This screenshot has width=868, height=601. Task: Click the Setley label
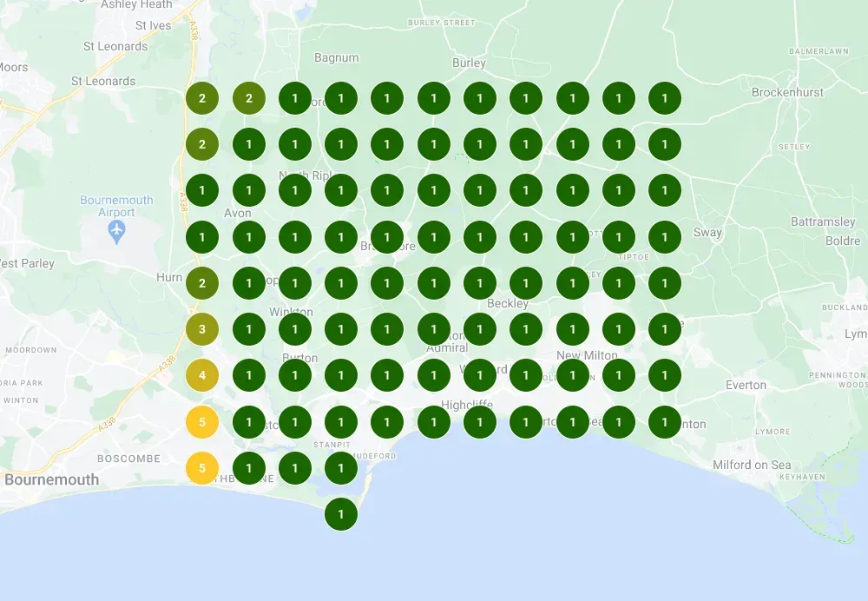[794, 147]
